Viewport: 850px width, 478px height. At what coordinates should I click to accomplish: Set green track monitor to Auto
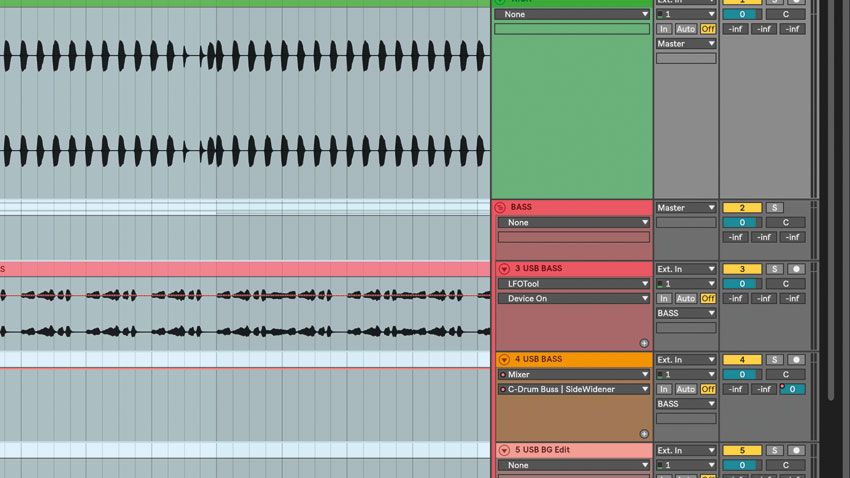(686, 29)
